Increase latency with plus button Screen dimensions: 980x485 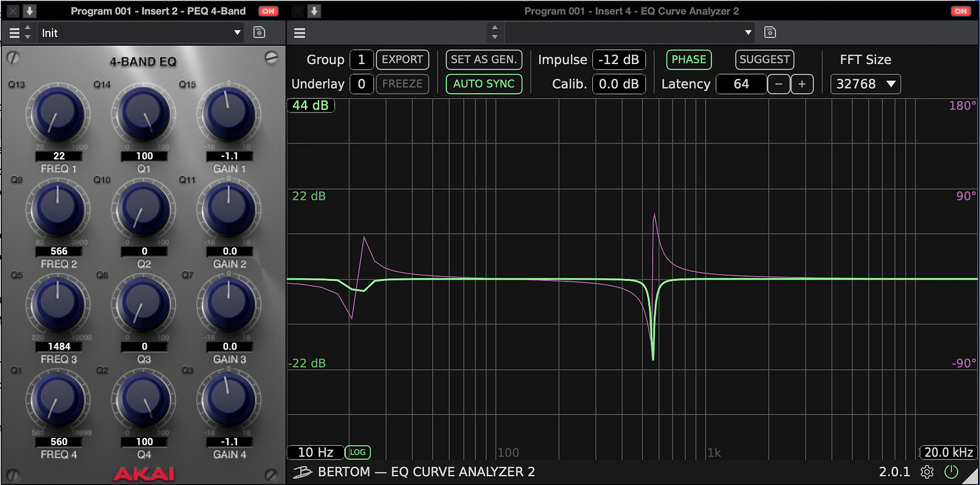click(802, 84)
